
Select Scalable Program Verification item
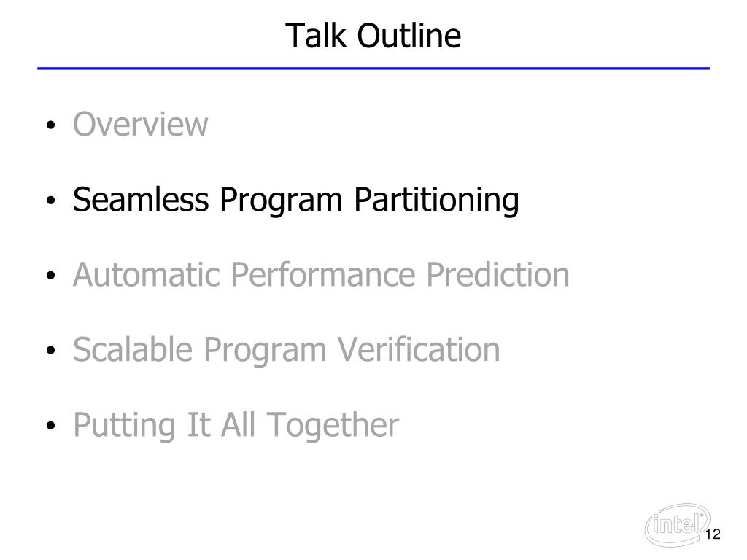[x=286, y=349]
